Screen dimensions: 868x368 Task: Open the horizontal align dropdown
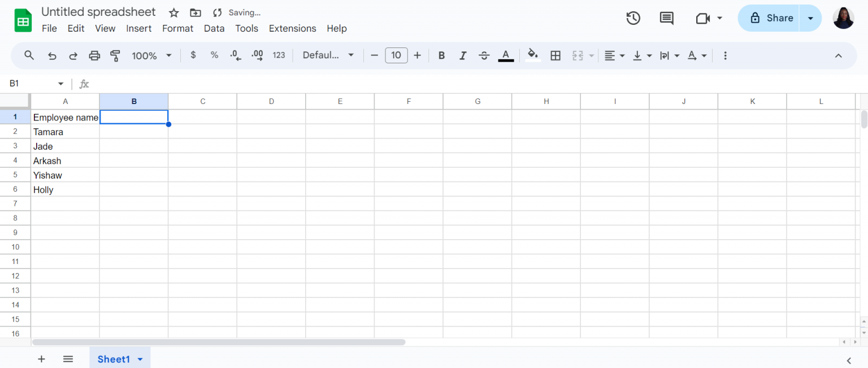coord(614,55)
